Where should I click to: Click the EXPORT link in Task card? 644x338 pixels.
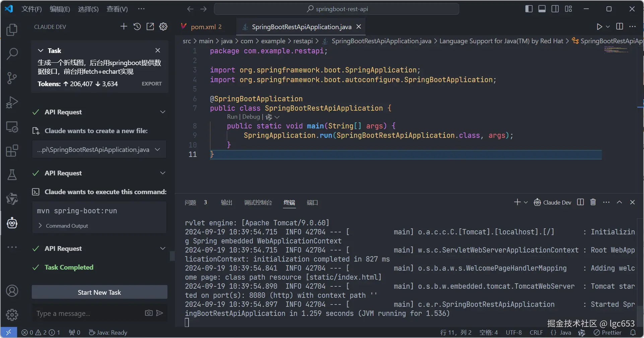[x=152, y=84]
